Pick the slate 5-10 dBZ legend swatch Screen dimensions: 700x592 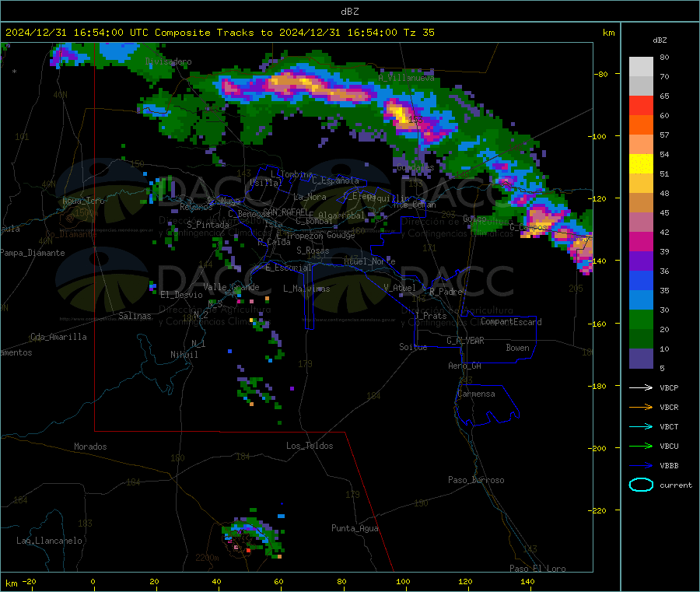(641, 359)
